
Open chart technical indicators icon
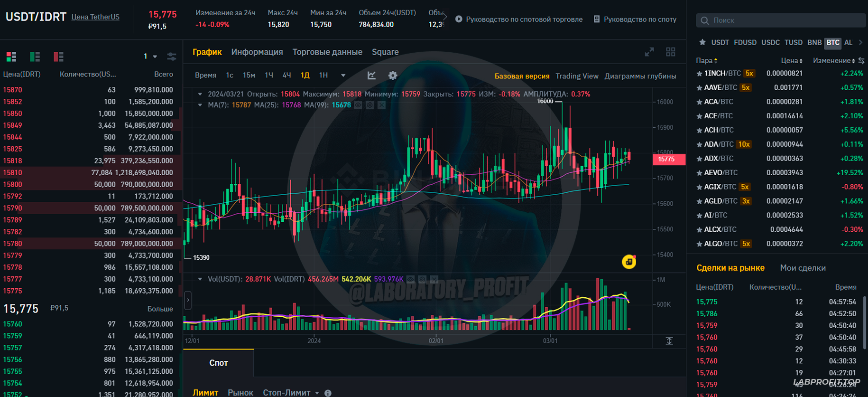(x=371, y=76)
